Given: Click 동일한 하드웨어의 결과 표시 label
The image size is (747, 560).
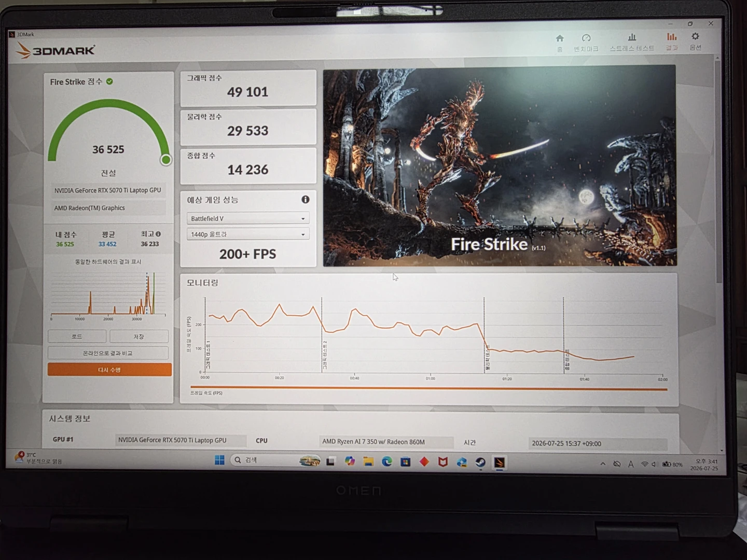Looking at the screenshot, I should point(108,262).
